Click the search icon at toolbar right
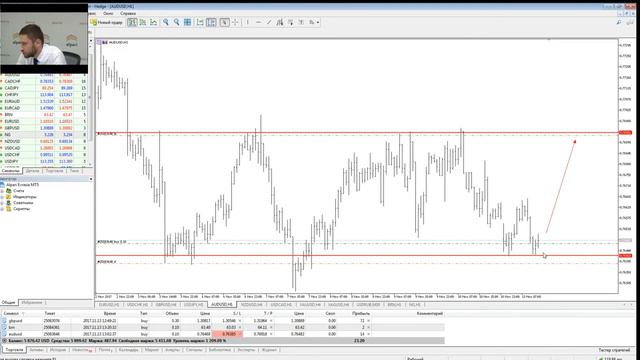Viewport: 640px width, 360px height. tap(619, 22)
